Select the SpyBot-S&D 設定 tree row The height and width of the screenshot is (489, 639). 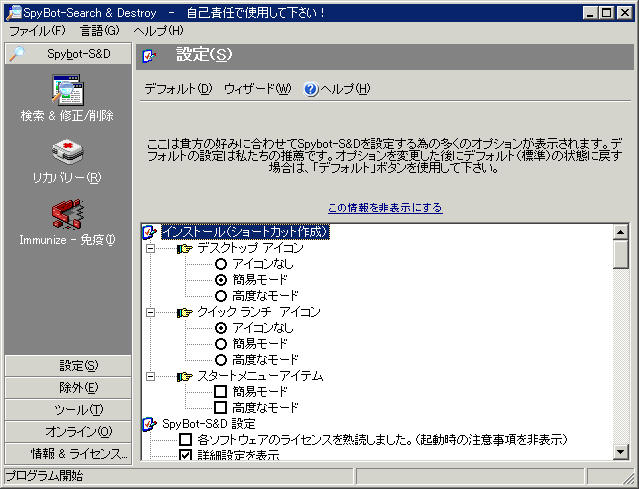click(x=209, y=424)
